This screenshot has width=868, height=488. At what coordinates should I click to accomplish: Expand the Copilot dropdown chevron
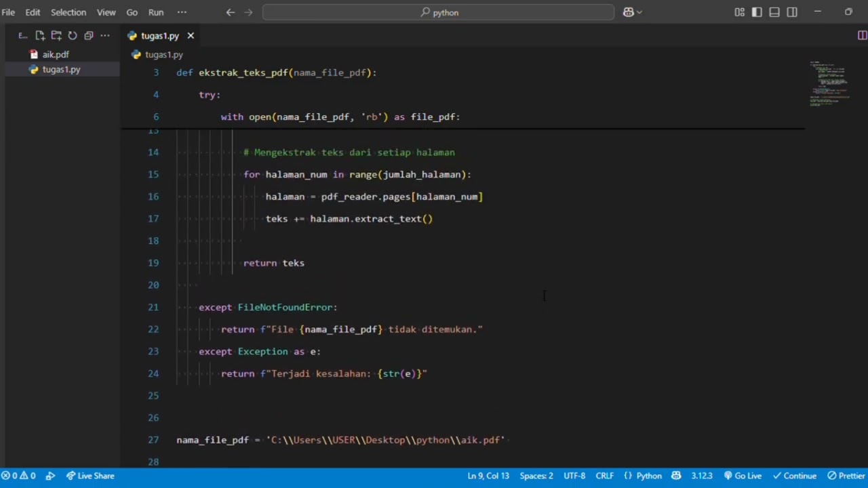pyautogui.click(x=639, y=12)
